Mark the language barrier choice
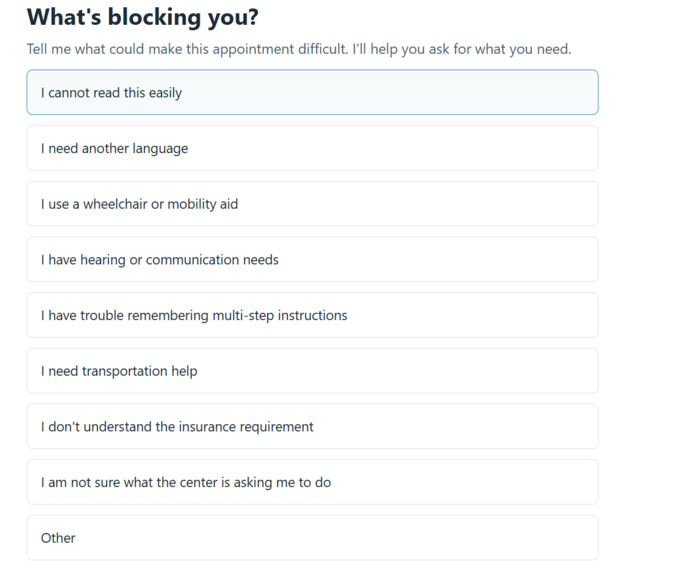This screenshot has width=676, height=573. 312,148
